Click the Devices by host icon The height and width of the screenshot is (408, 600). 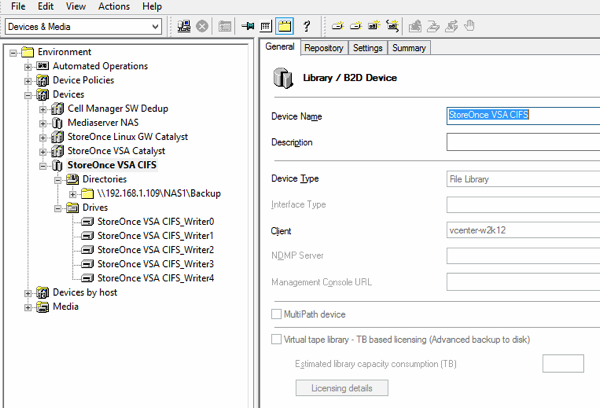[42, 293]
